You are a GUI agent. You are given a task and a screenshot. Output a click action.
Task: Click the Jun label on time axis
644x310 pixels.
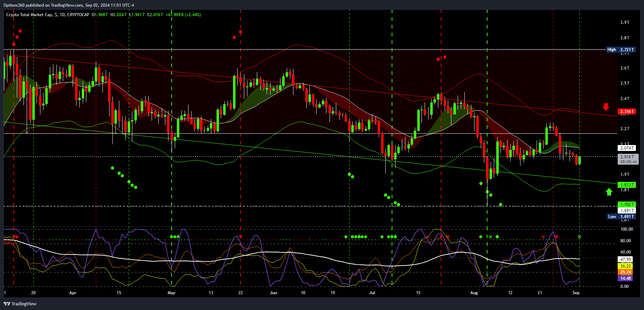(x=273, y=293)
